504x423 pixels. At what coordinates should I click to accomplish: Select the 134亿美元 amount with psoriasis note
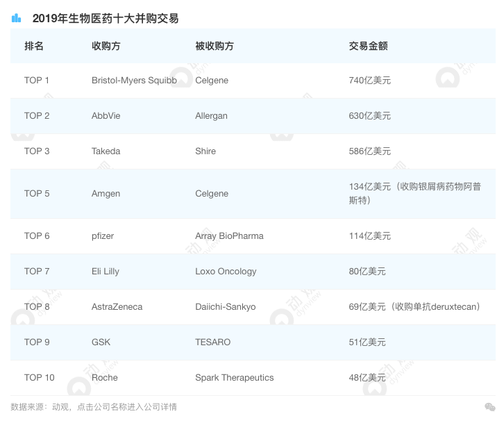(415, 193)
